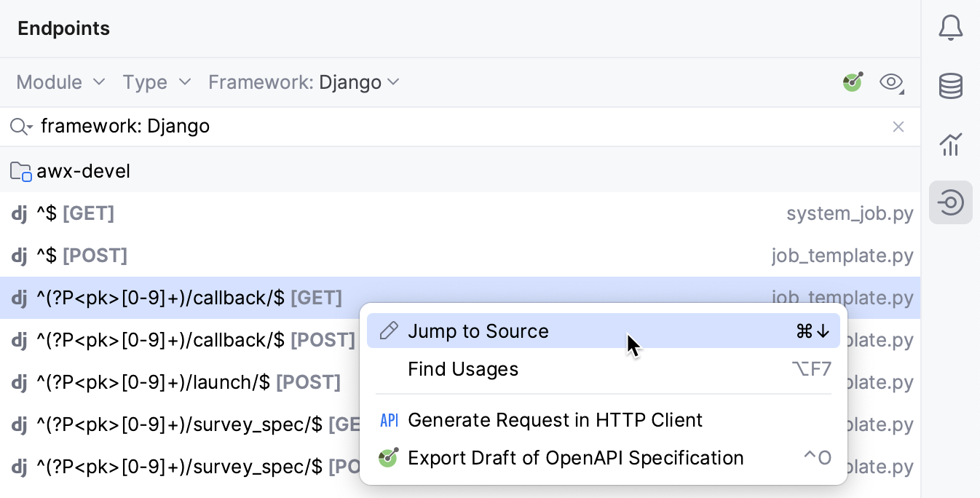Open the Notifications bell icon
This screenshot has height=498, width=980.
(950, 28)
